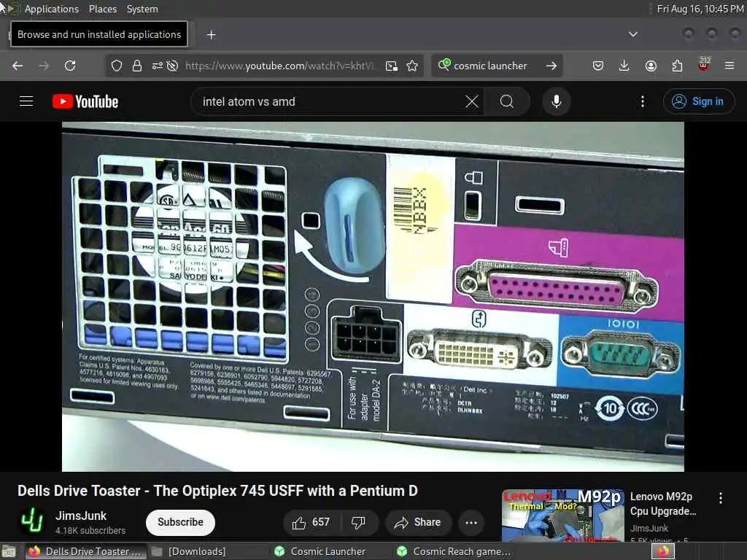Click the uBlock extension icon showing 212

point(704,64)
